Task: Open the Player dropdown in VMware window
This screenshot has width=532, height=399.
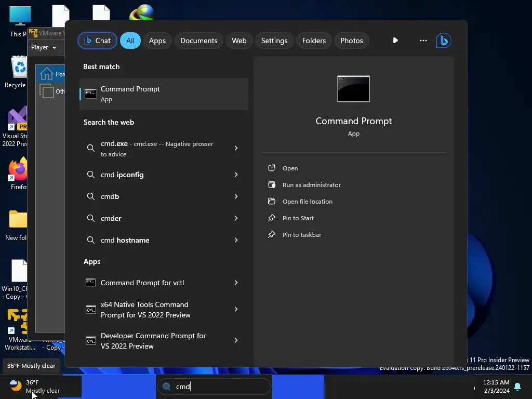Action: pyautogui.click(x=44, y=47)
